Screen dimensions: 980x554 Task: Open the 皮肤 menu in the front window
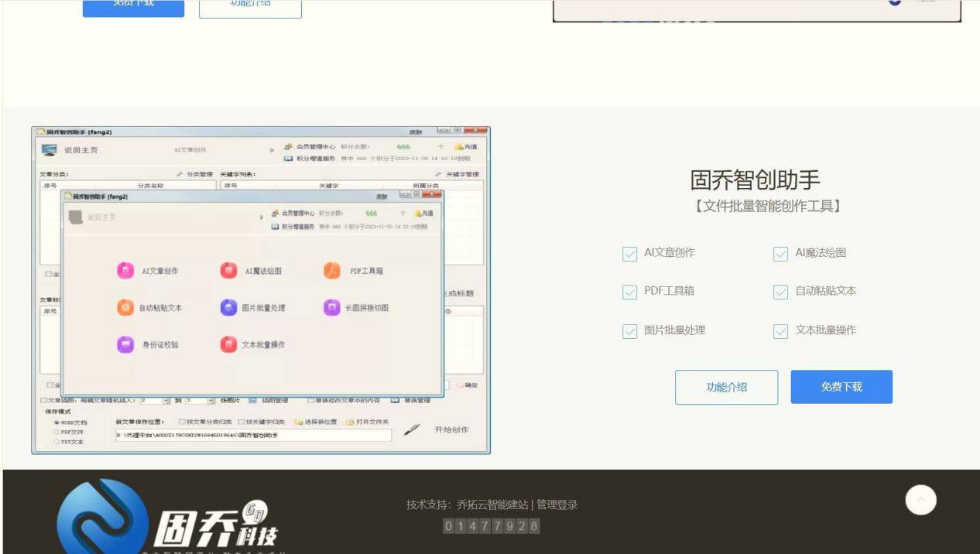point(382,197)
